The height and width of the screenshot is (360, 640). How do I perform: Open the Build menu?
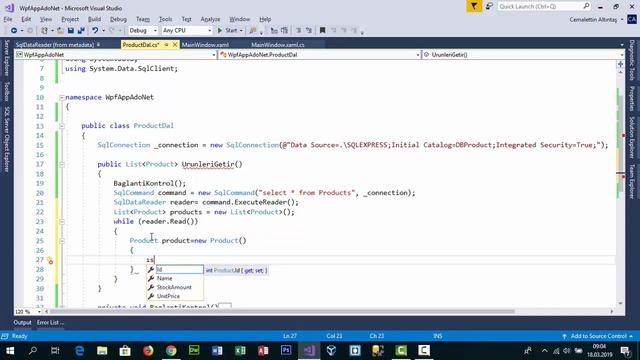(94, 19)
